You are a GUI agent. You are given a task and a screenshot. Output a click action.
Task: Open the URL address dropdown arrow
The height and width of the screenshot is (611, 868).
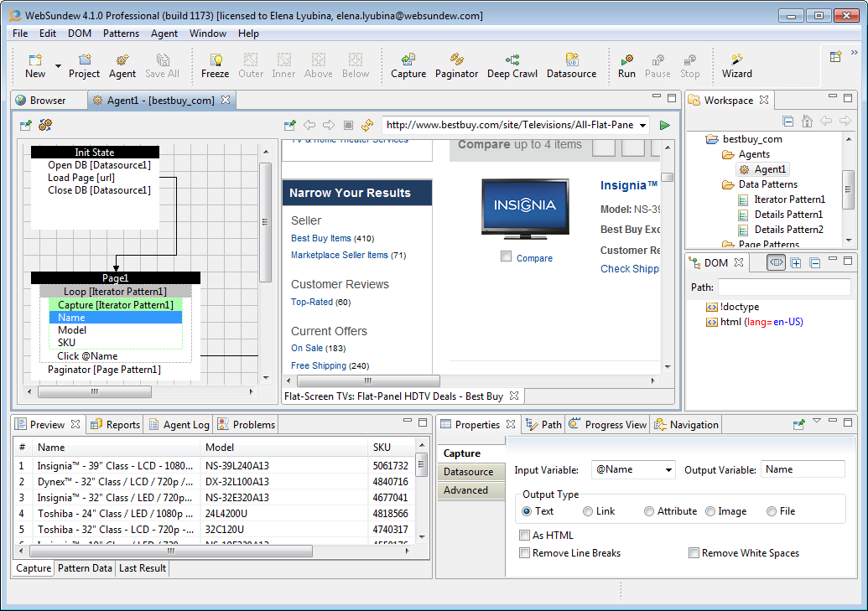click(642, 126)
